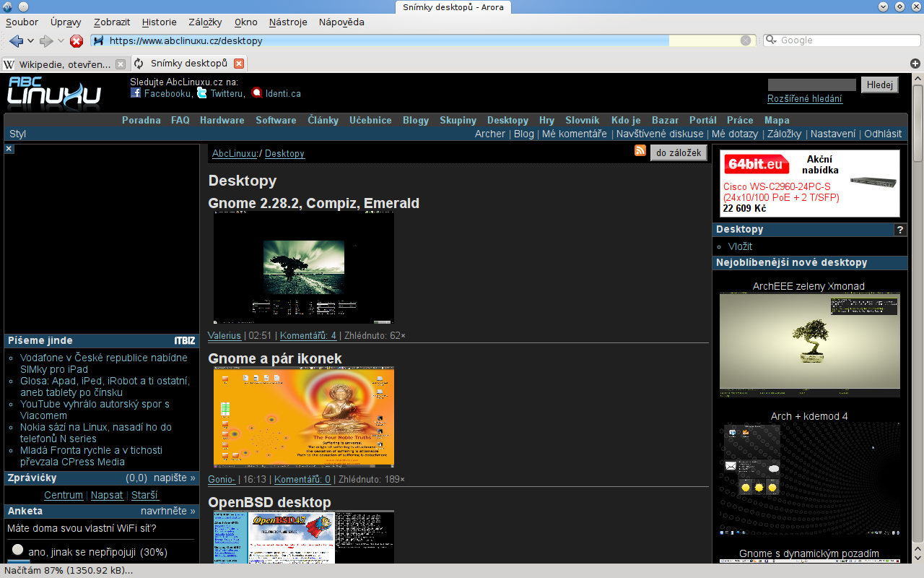The image size is (924, 578).
Task: Open the Zobrazit menu
Action: pos(112,22)
